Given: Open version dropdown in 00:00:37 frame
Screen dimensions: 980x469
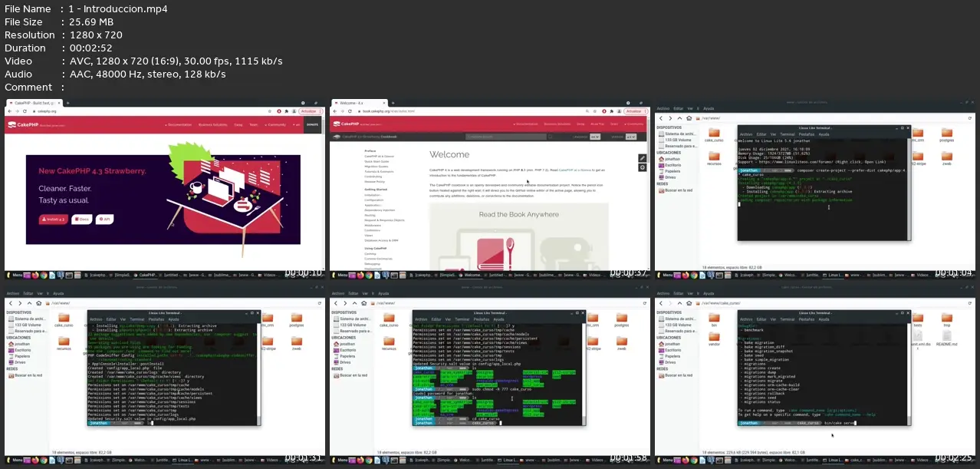Looking at the screenshot, I should click(x=630, y=137).
